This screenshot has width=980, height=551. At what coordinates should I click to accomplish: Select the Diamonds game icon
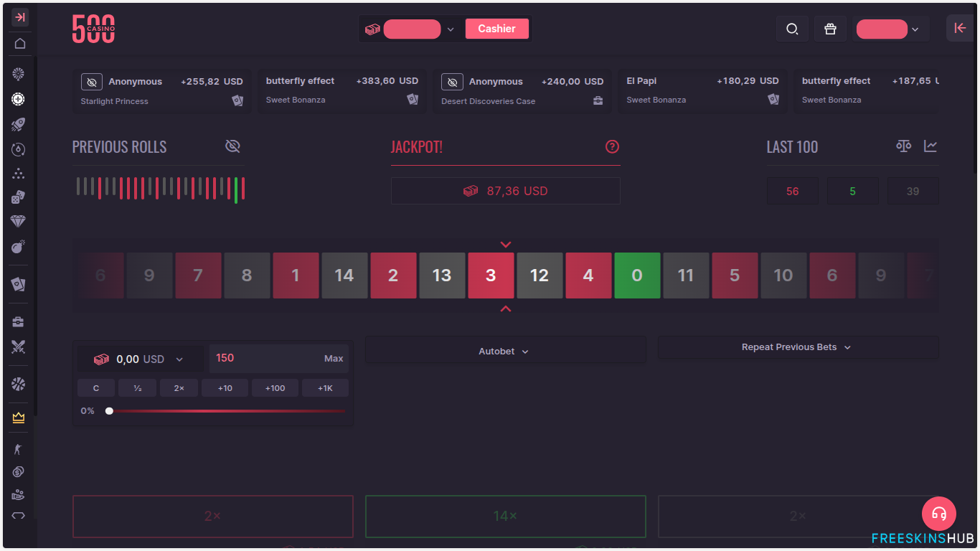click(x=18, y=221)
